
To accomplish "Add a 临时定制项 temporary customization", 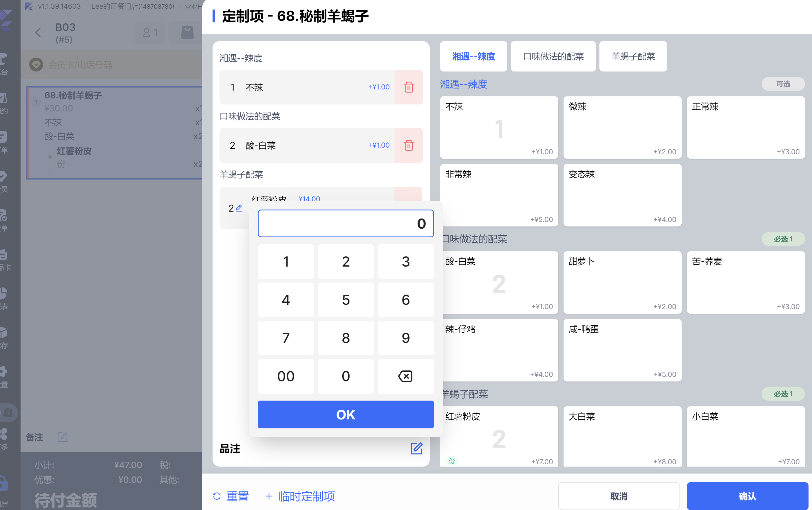I will point(300,496).
